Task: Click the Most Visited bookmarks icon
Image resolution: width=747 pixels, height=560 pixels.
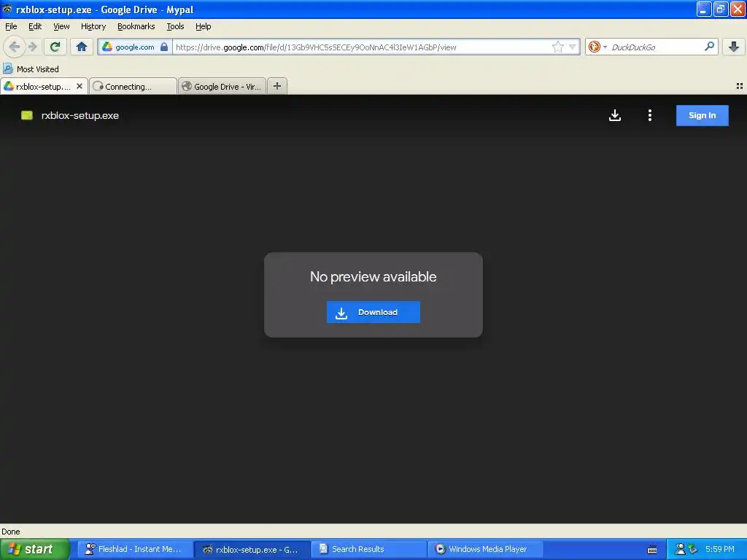Action: click(7, 69)
